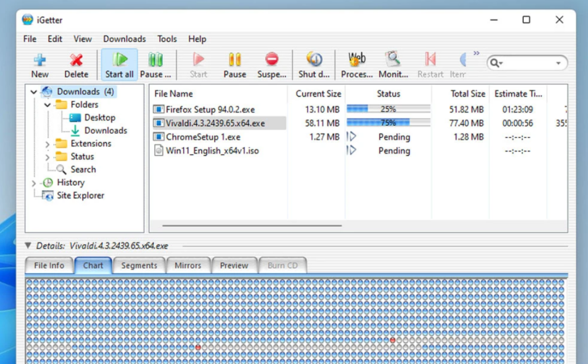Select the Site Explorer tree item
588x364 pixels.
pyautogui.click(x=80, y=196)
